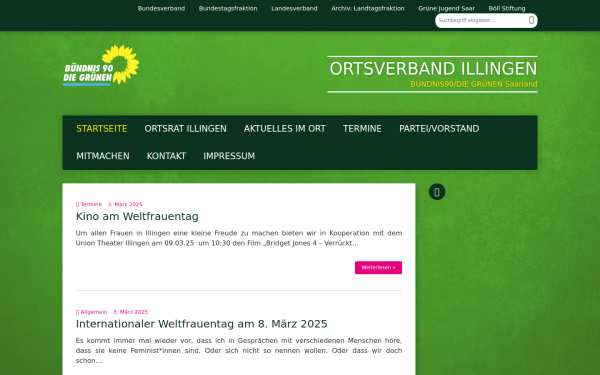This screenshot has width=600, height=375.
Task: Open the Bundesverband top link
Action: [161, 8]
